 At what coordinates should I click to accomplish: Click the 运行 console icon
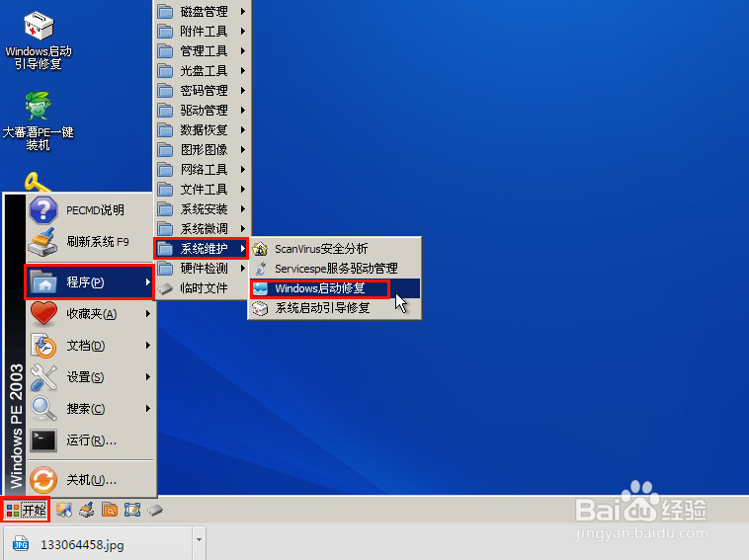43,440
